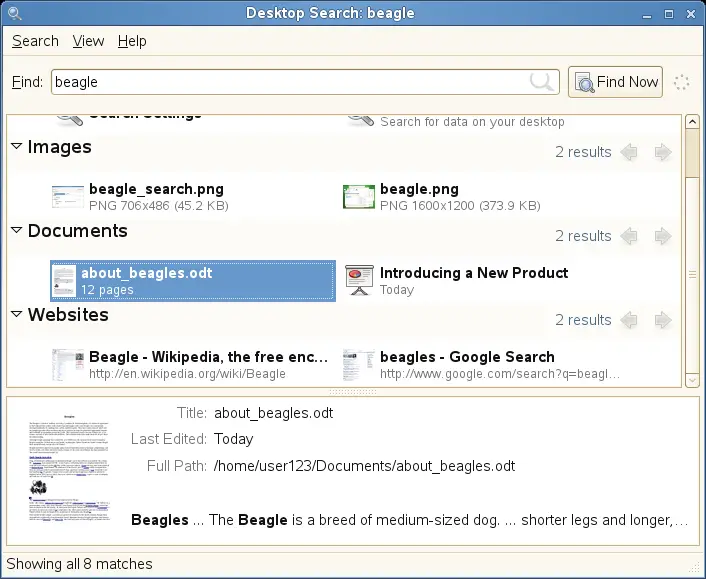Click the magnifier icon inside the Find field
Image resolution: width=706 pixels, height=579 pixels.
542,82
